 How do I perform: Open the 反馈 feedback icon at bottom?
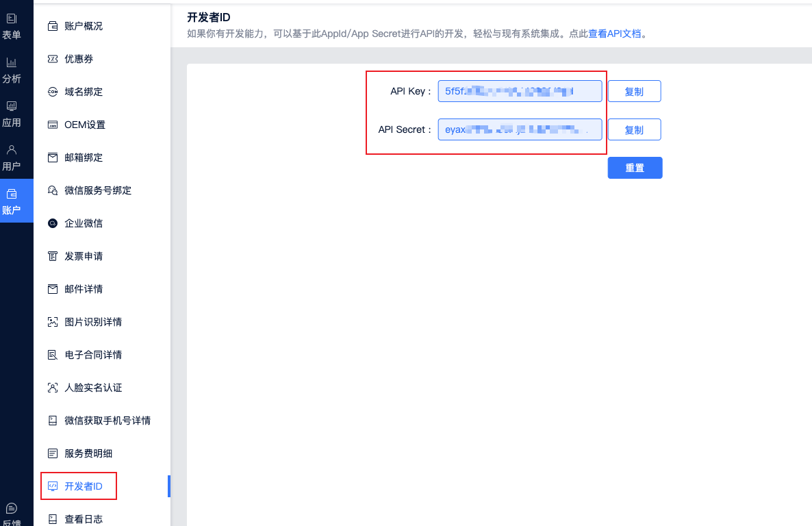12,509
